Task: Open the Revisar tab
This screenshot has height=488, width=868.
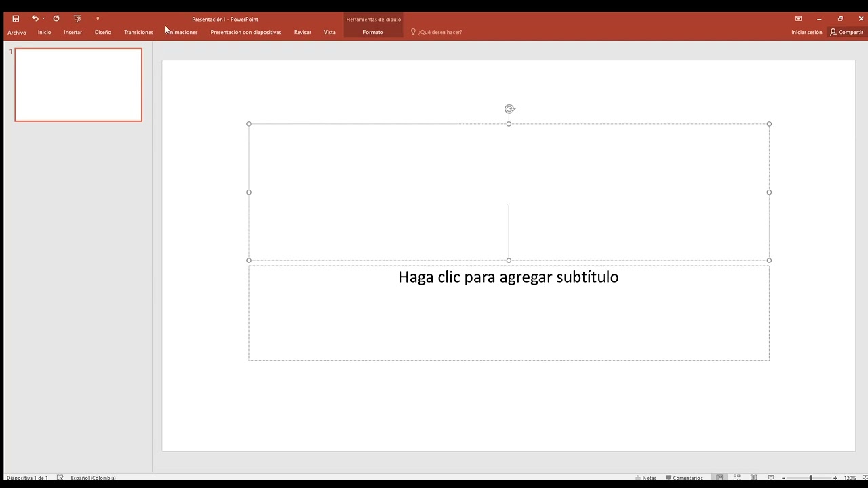Action: tap(302, 33)
